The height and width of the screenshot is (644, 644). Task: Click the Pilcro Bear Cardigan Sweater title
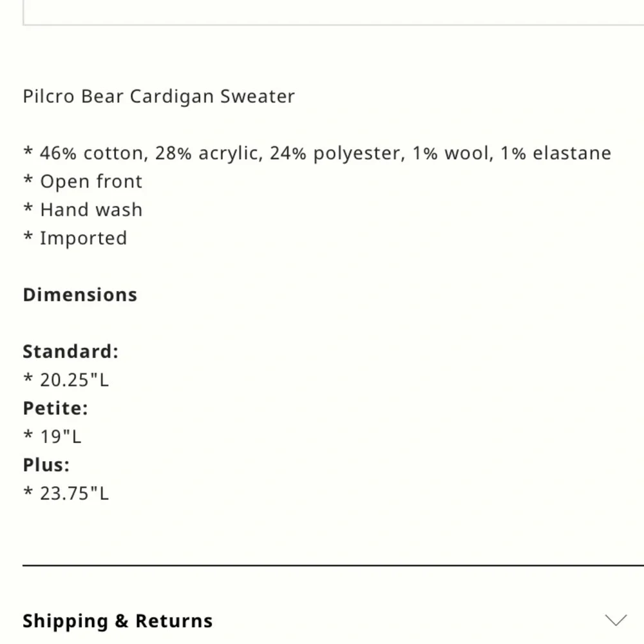click(158, 97)
